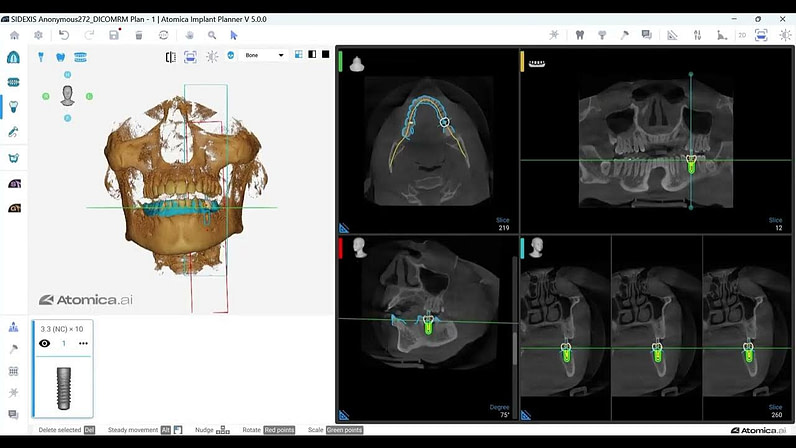Click the magnifier zoom tool
The height and width of the screenshot is (448, 796).
coord(211,35)
